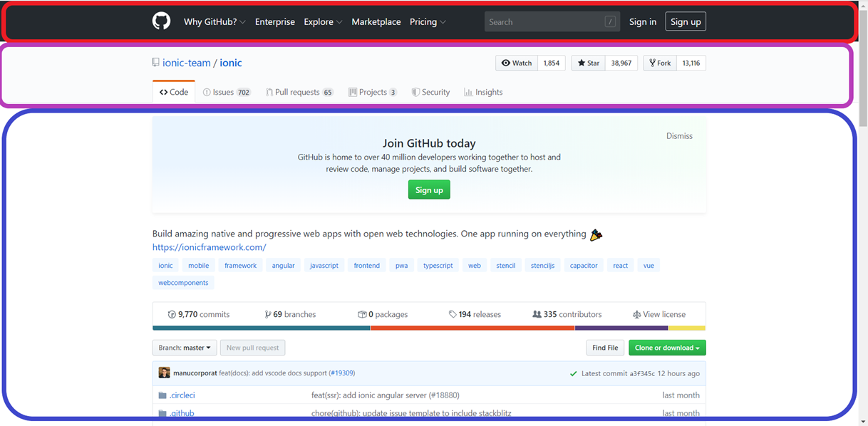Select the capacitor topic tag
The height and width of the screenshot is (426, 868).
584,266
